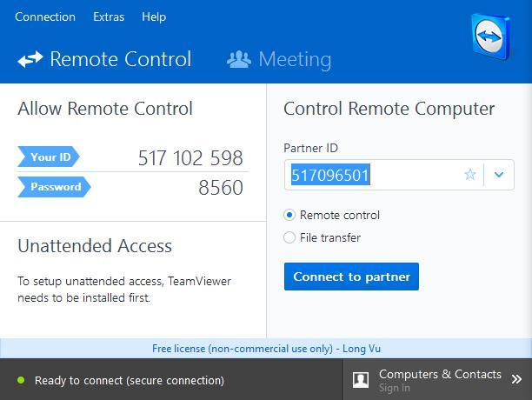532x400 pixels.
Task: Click the Unattended Access heading
Action: point(95,246)
